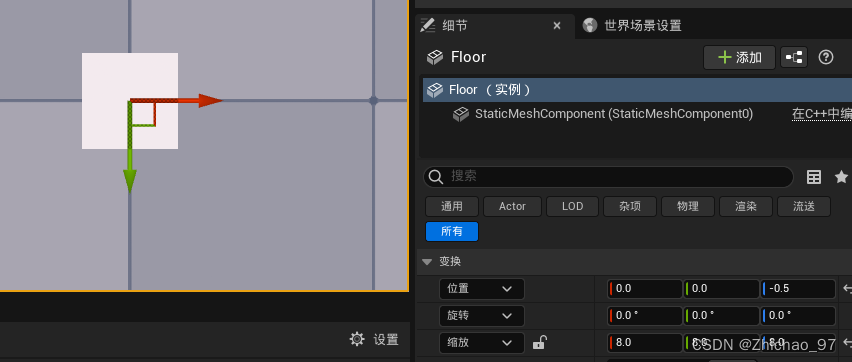Select the 所有 filter

pos(452,232)
